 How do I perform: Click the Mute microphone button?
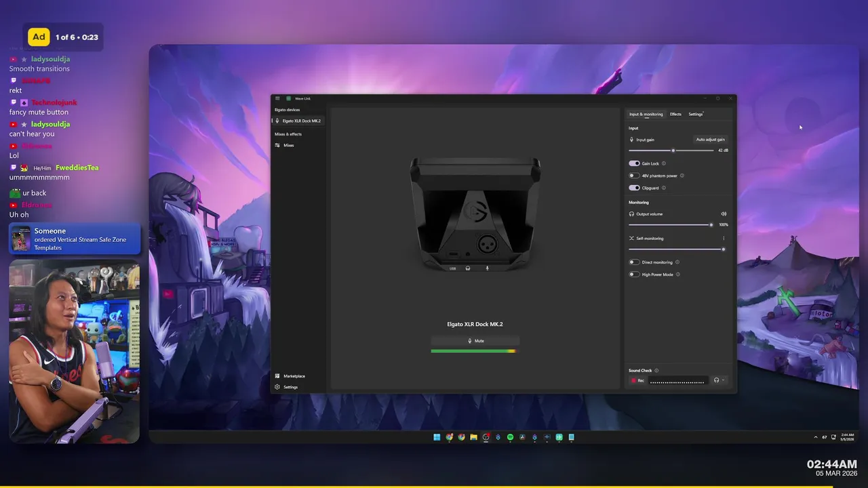(475, 341)
